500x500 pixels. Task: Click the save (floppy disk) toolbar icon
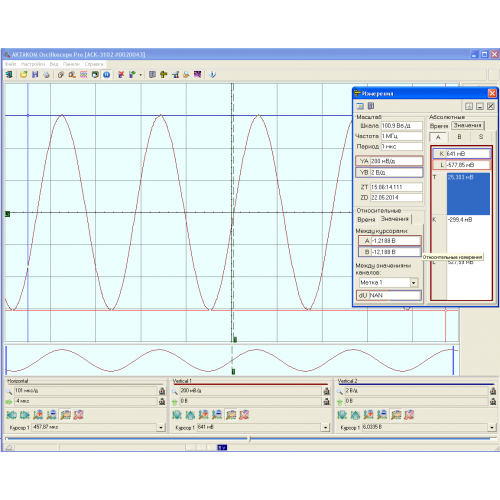point(35,74)
